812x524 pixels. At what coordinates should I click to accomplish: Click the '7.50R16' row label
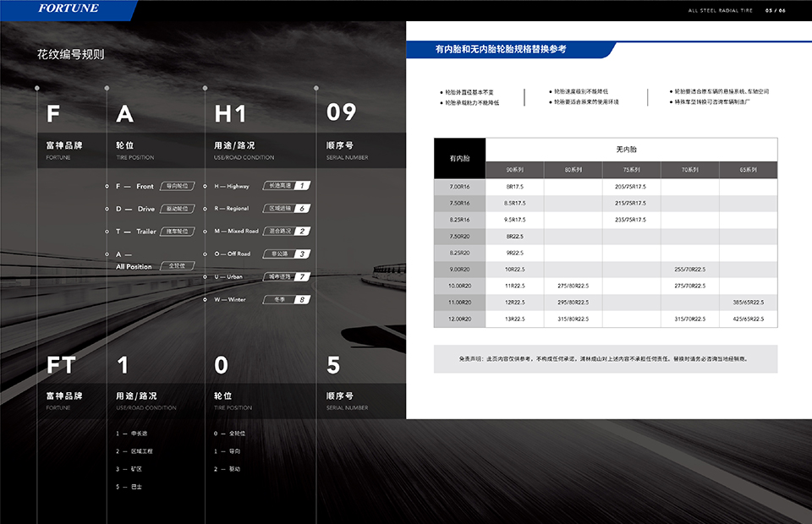(x=460, y=204)
